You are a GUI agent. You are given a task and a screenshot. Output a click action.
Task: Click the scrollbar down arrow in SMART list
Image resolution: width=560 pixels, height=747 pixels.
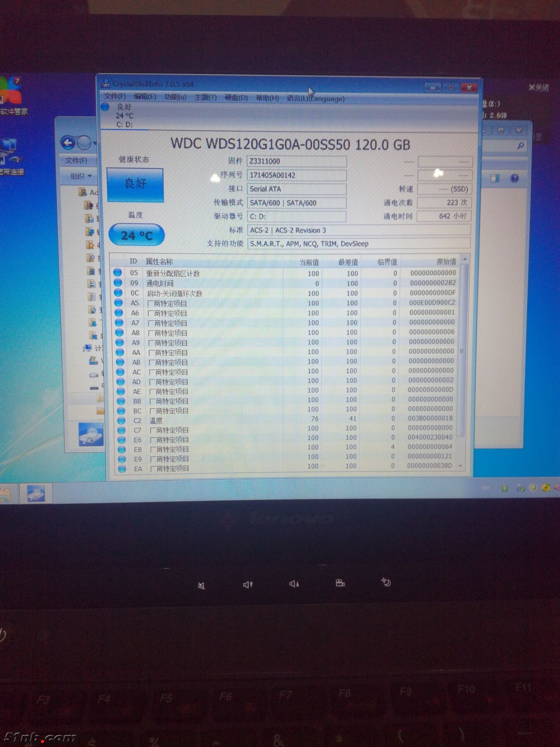(x=461, y=466)
